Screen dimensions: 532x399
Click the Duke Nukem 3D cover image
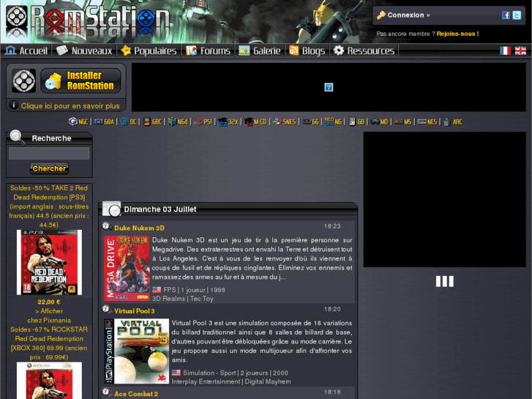[x=127, y=268]
